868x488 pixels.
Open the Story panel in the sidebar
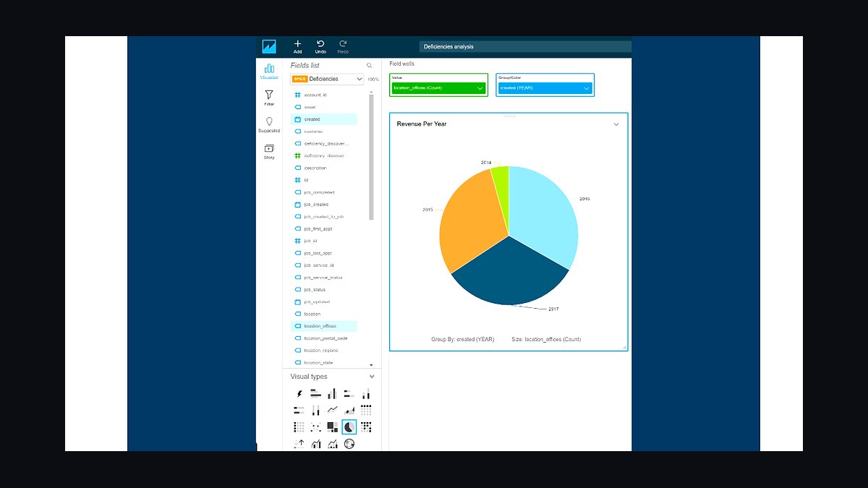(269, 152)
